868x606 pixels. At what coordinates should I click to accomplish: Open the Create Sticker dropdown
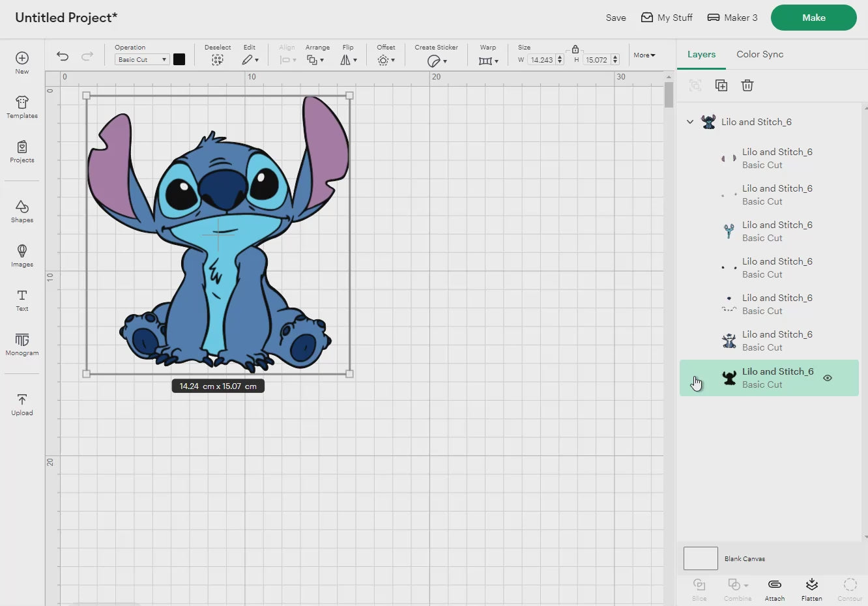[x=437, y=61]
